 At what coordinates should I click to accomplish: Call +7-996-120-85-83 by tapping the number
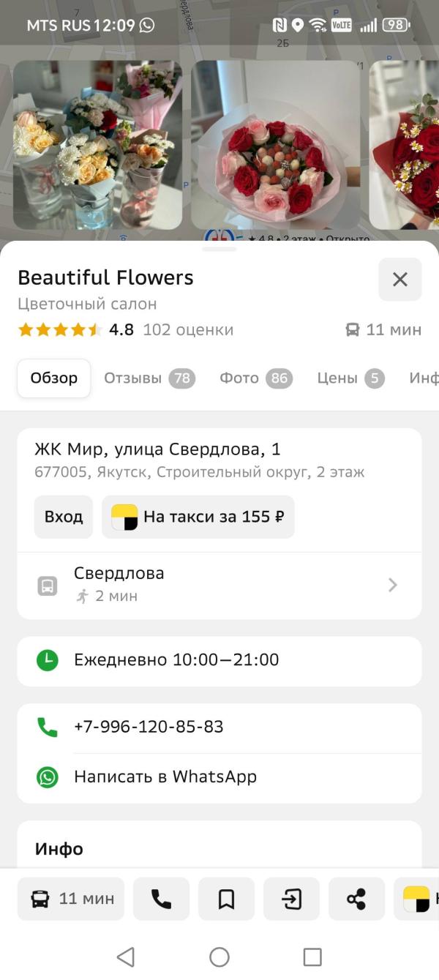146,727
